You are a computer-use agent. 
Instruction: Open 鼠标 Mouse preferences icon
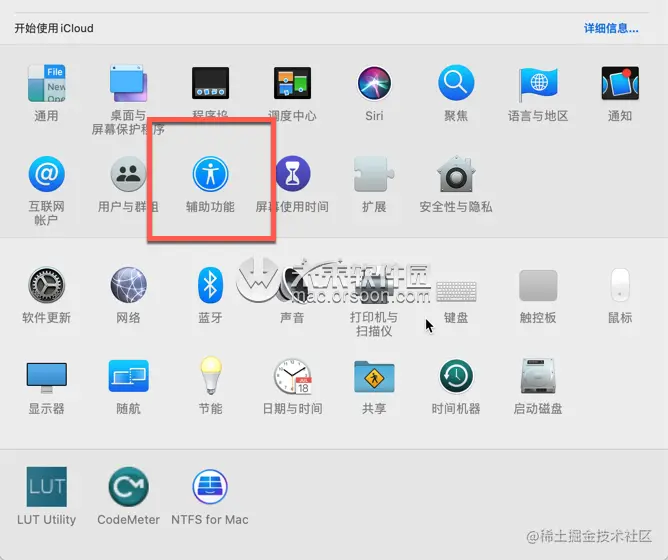(x=620, y=285)
